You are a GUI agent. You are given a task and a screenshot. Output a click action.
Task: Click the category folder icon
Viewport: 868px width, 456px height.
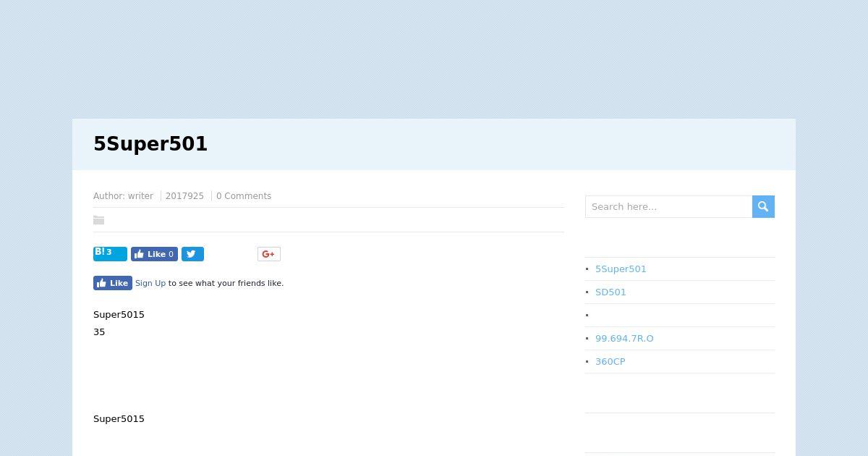click(99, 220)
